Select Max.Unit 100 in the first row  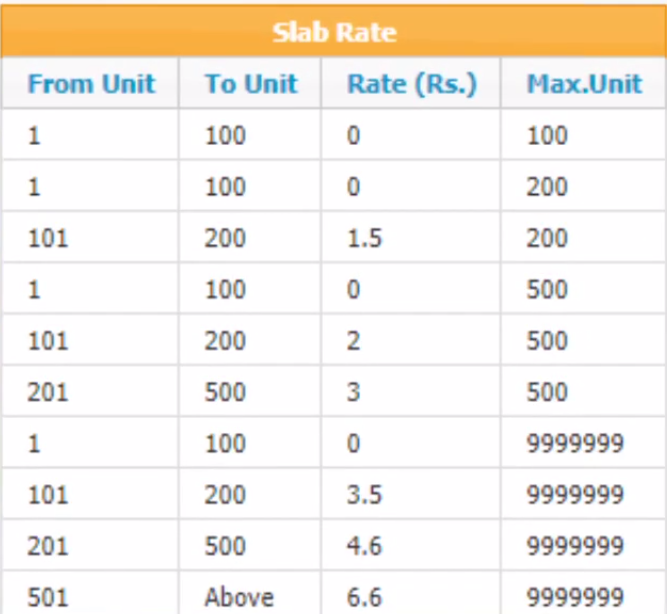pyautogui.click(x=584, y=134)
